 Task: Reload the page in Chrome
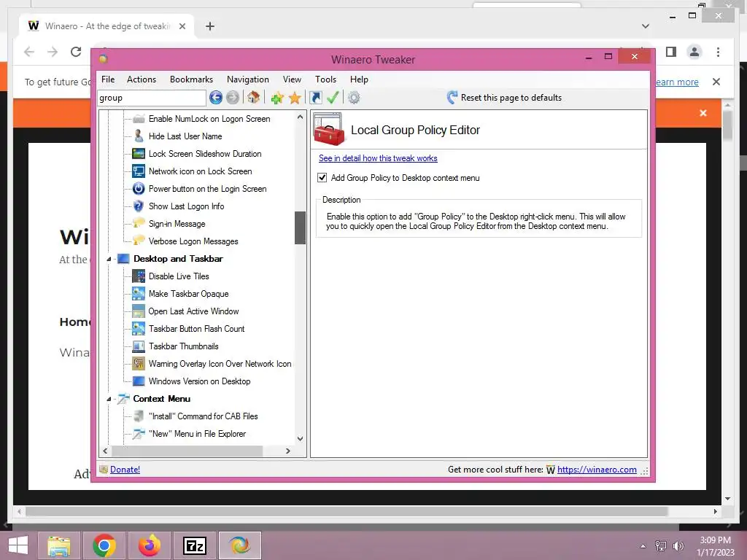(76, 52)
